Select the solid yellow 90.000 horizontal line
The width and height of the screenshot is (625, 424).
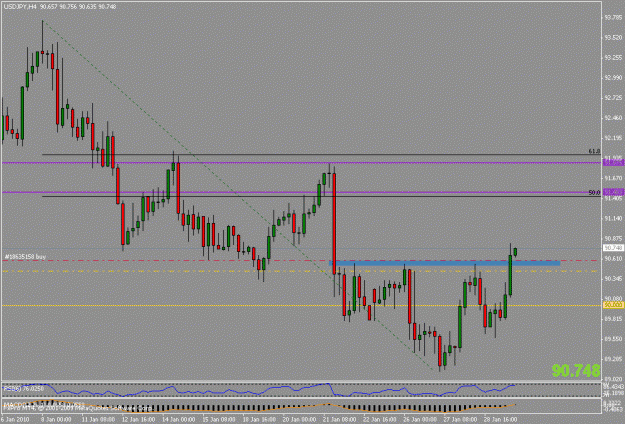(x=301, y=305)
